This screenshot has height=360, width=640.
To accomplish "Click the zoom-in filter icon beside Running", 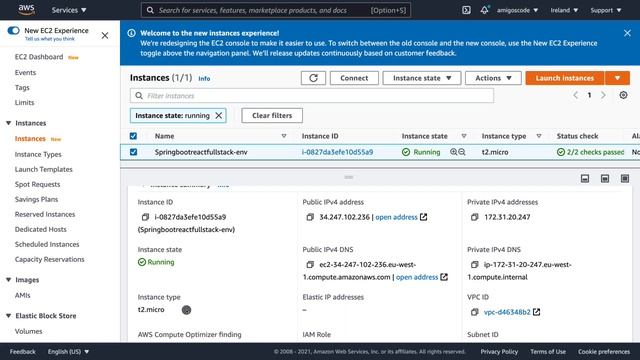I will [x=453, y=152].
